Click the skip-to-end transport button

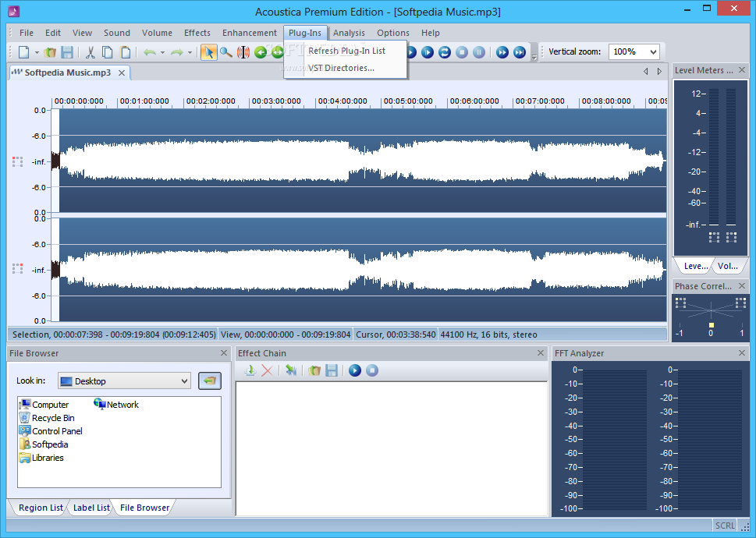pos(520,52)
